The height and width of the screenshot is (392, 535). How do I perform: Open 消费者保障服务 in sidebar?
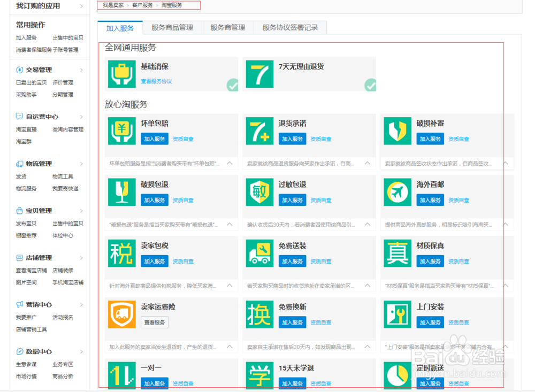[34, 50]
